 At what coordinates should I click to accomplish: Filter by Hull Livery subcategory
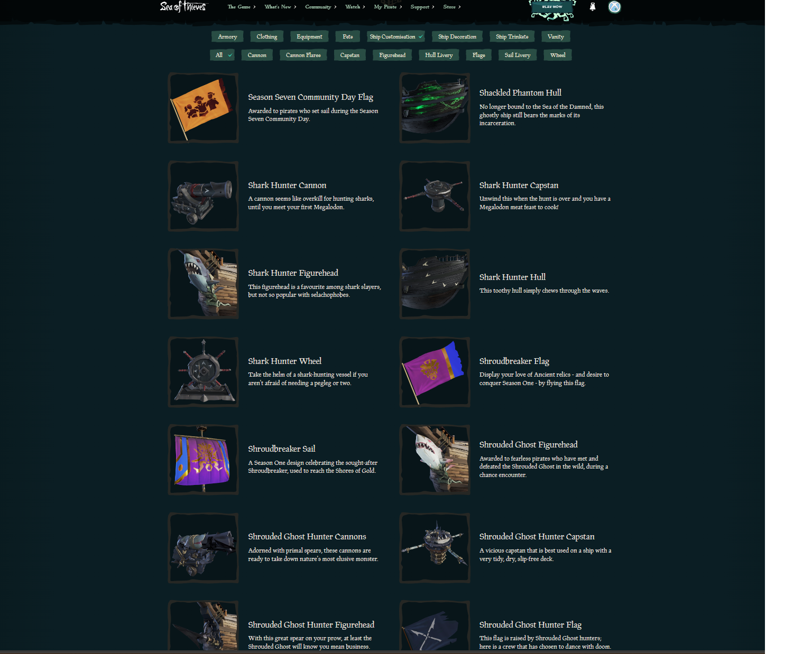(x=439, y=55)
